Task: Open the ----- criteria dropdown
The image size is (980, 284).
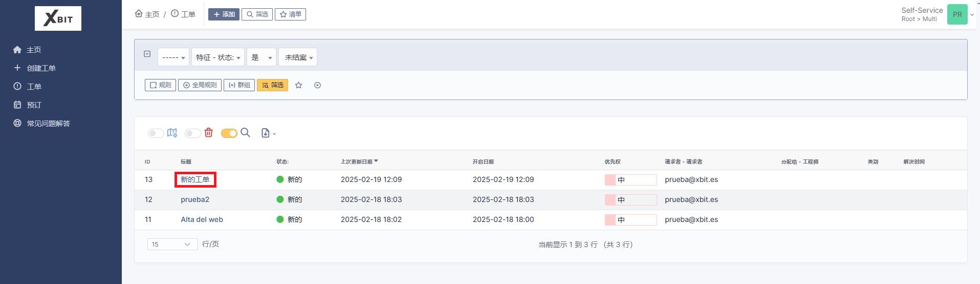Action: click(173, 57)
